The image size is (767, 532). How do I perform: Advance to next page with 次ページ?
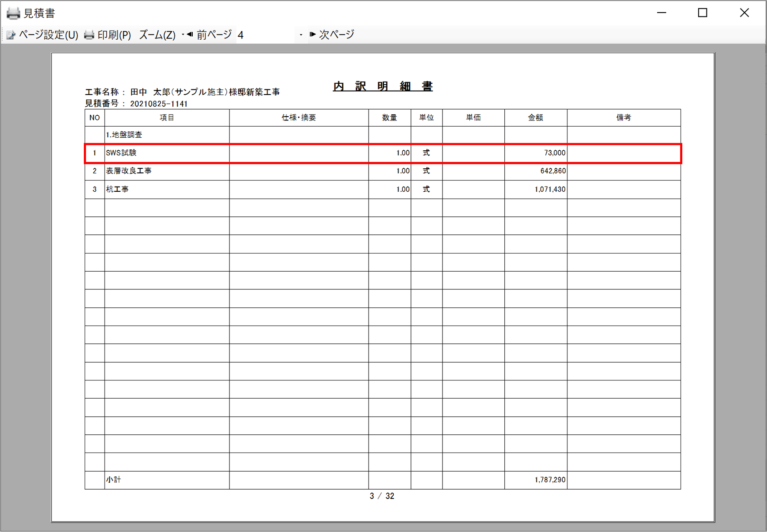[332, 35]
